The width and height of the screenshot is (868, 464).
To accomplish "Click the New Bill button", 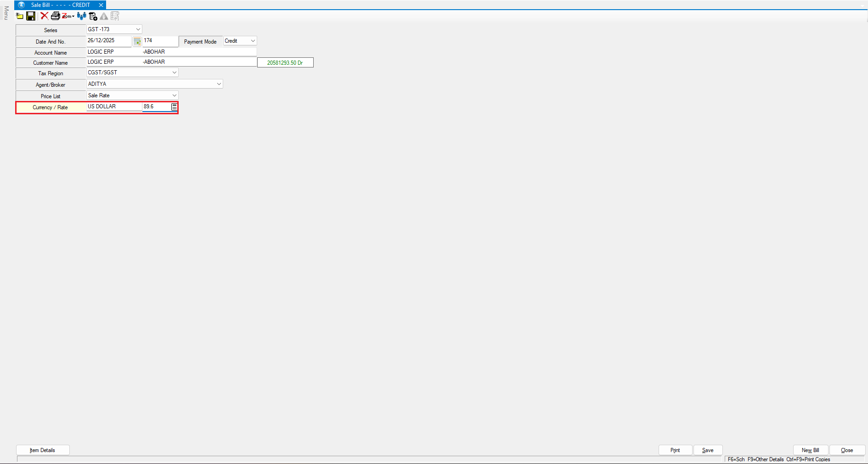I will coord(810,450).
